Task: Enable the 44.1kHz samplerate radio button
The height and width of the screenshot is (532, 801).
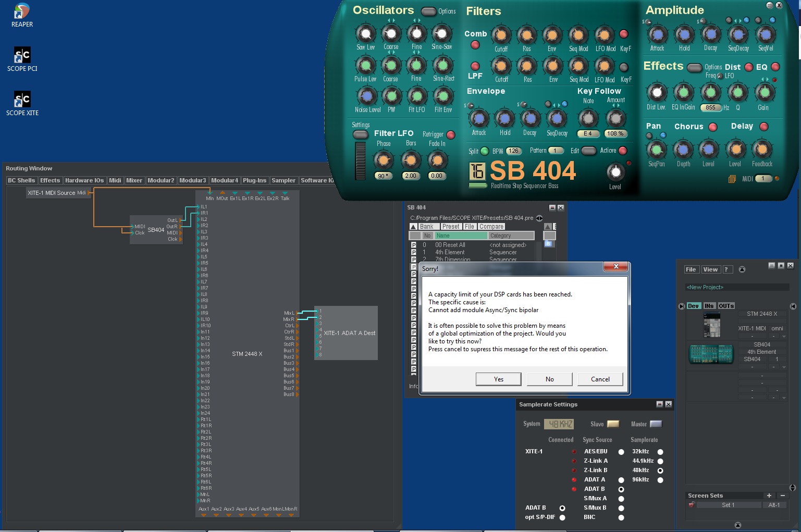Action: tap(661, 461)
